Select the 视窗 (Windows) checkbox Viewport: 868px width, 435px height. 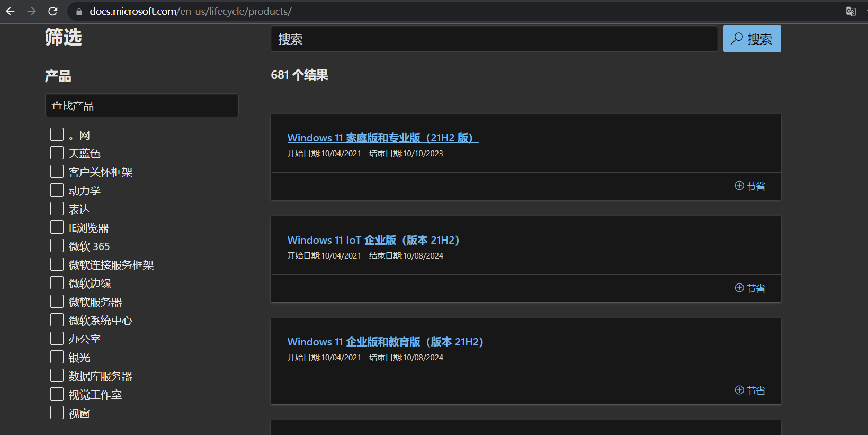[x=57, y=413]
